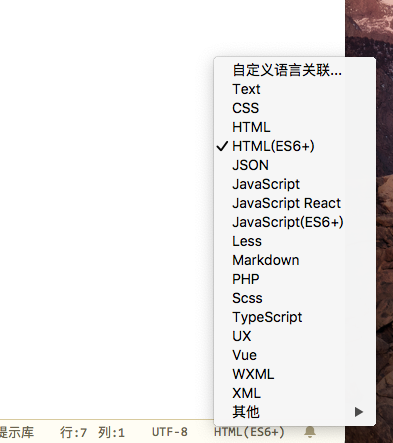Click the checked HTML(ES6+) menu item
393x443 pixels.
coord(295,146)
